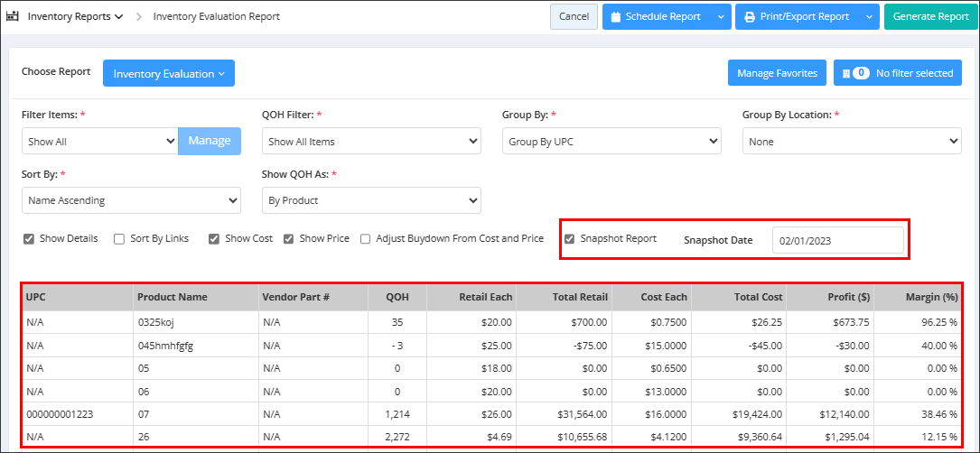The height and width of the screenshot is (453, 980).
Task: Click the Cancel button
Action: pyautogui.click(x=574, y=17)
